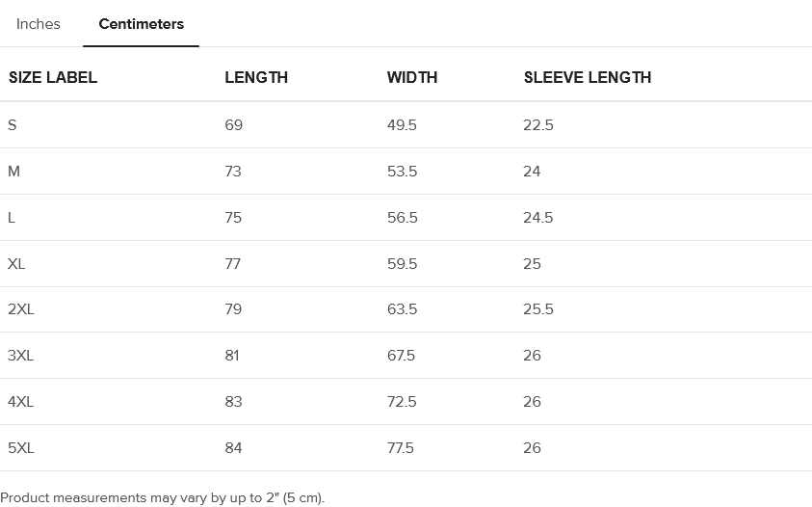Switch to the Inches tab
The height and width of the screenshot is (507, 812).
point(39,24)
